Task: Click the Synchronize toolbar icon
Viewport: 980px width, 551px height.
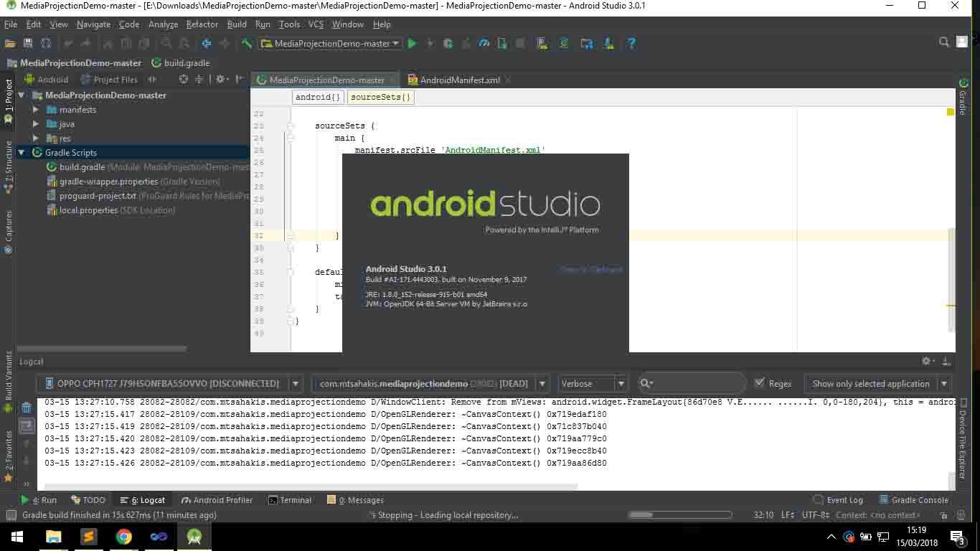Action: 46,44
